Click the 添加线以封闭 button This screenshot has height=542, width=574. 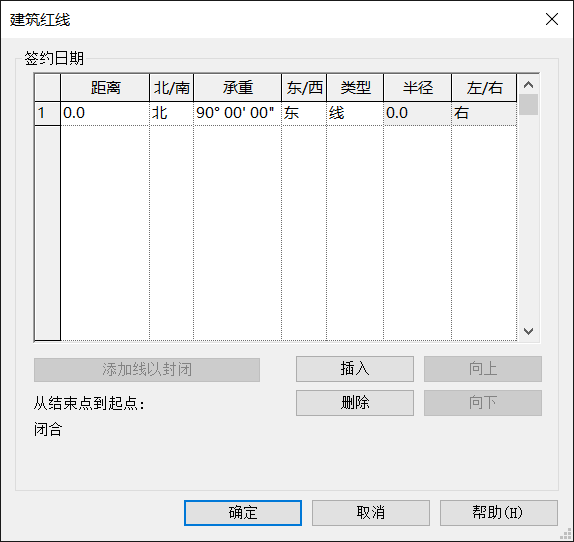[147, 370]
